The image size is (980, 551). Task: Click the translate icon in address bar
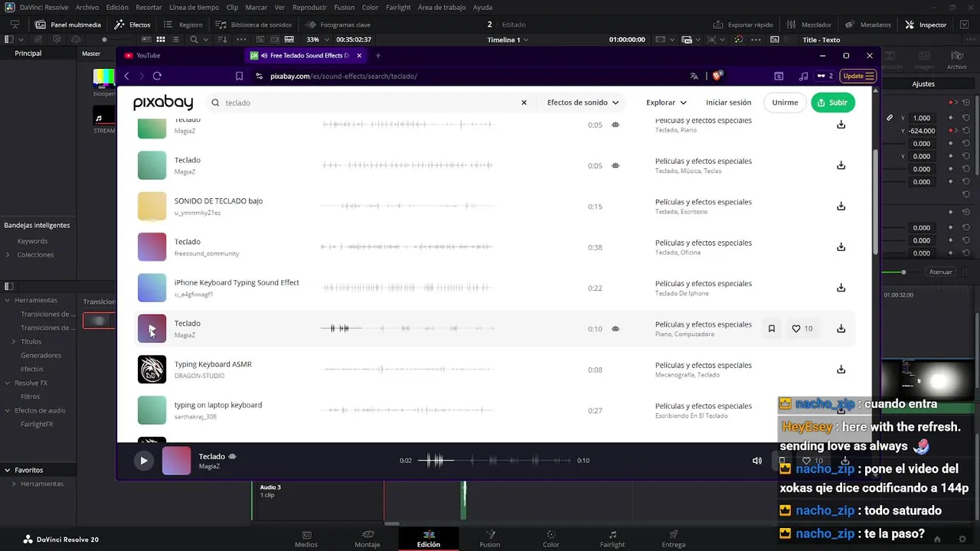click(694, 76)
